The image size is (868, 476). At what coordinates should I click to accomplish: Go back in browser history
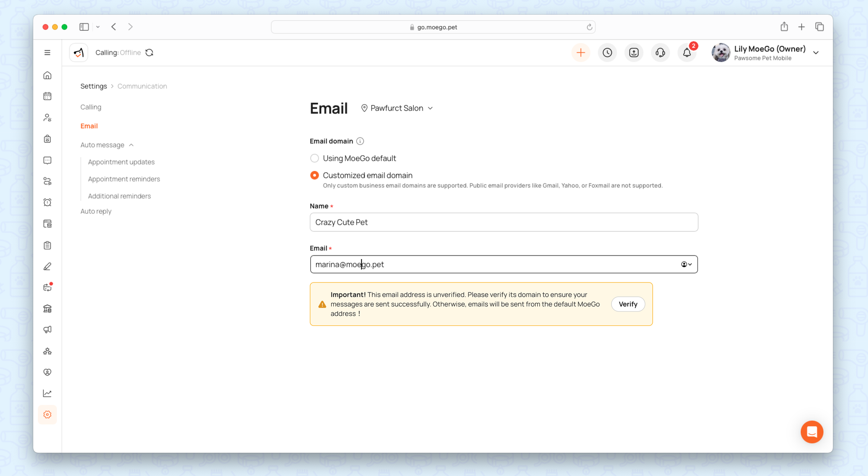[114, 27]
